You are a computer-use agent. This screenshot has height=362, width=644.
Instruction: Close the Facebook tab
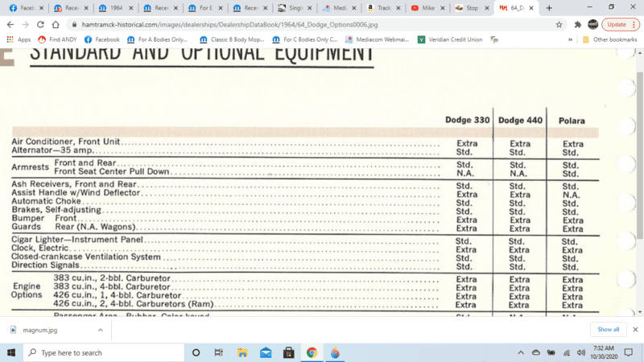[42, 8]
